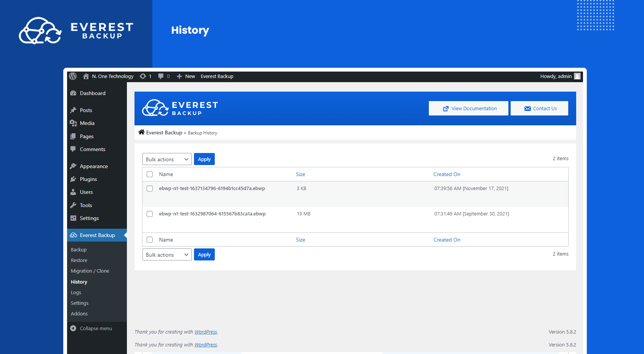Click the New label in admin bar

tap(190, 76)
